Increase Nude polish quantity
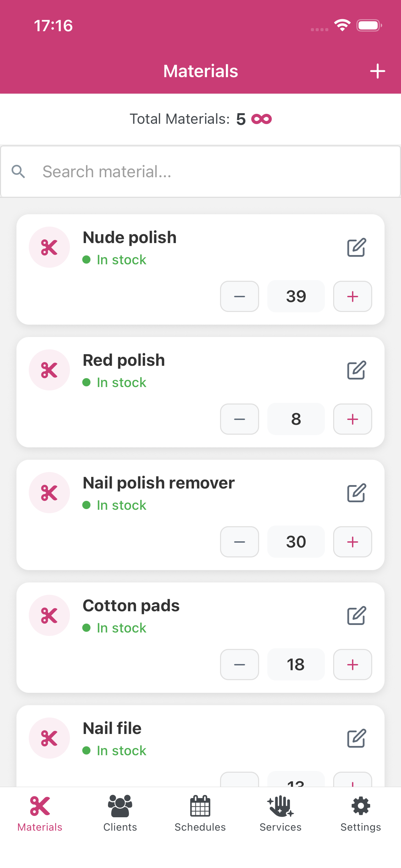 [352, 296]
